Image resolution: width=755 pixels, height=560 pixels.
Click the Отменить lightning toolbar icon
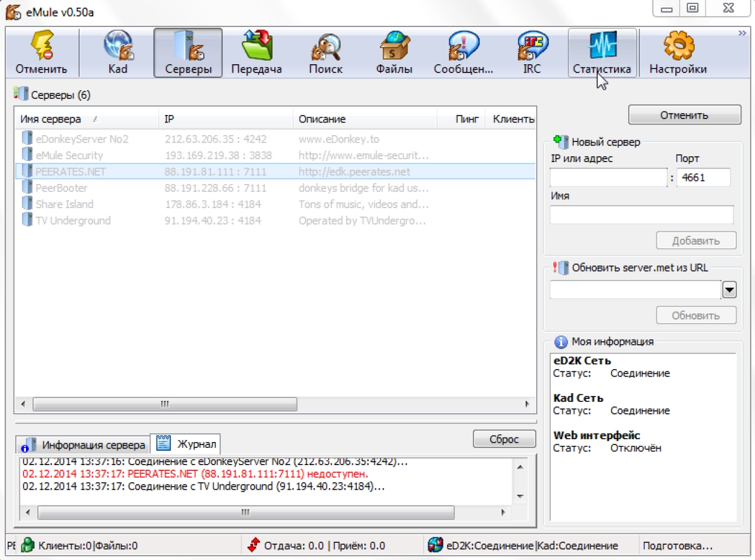click(x=41, y=46)
